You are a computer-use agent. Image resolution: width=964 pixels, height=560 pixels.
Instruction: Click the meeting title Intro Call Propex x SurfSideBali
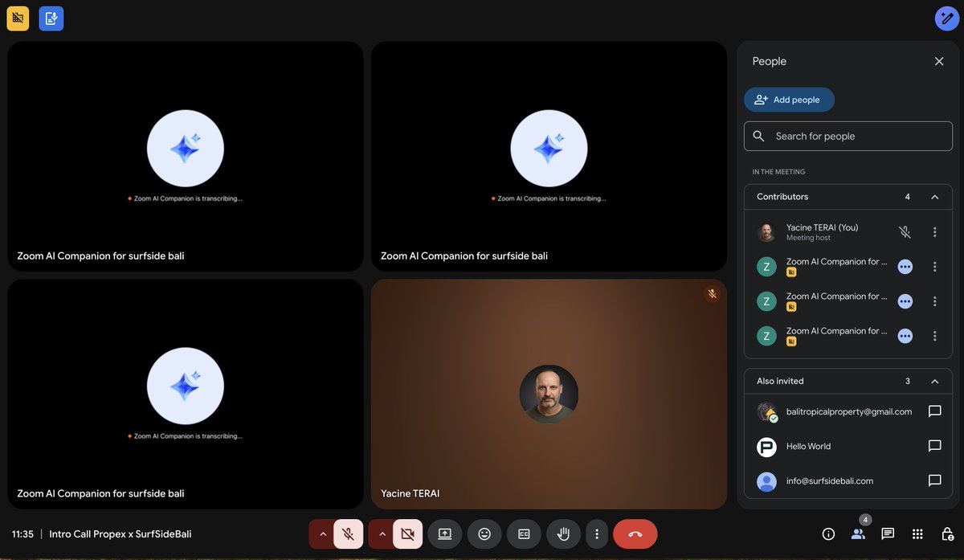120,534
